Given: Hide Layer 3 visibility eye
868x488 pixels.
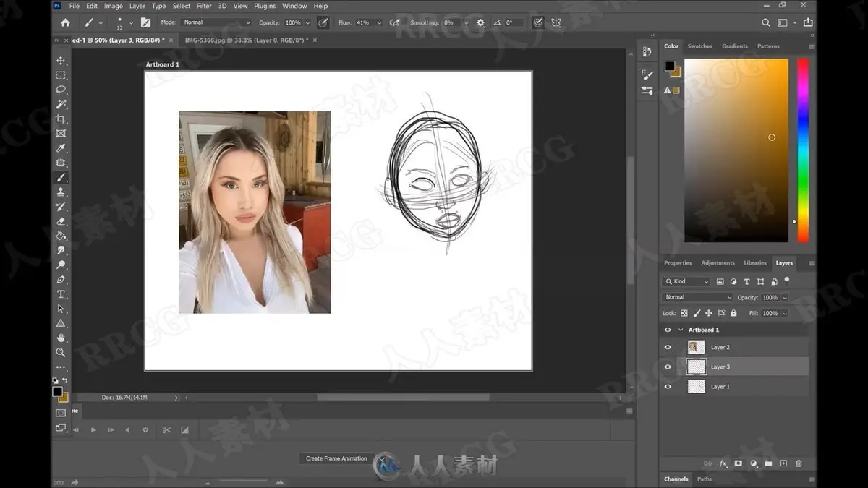Looking at the screenshot, I should pos(668,367).
